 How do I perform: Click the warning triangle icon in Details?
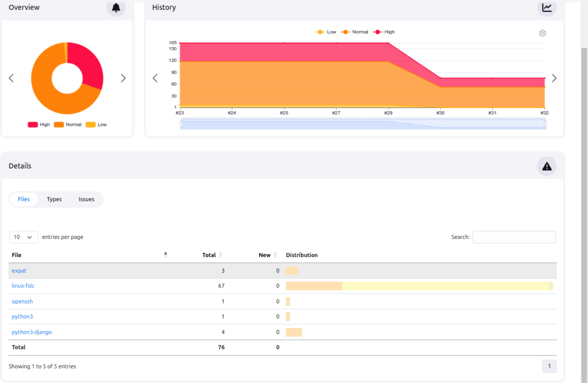(x=547, y=166)
